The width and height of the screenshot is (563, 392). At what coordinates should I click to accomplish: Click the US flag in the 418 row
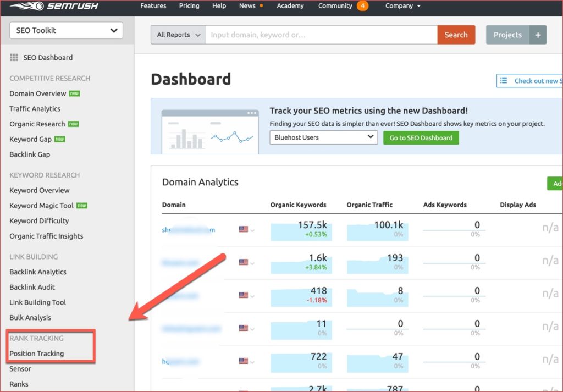pyautogui.click(x=244, y=295)
